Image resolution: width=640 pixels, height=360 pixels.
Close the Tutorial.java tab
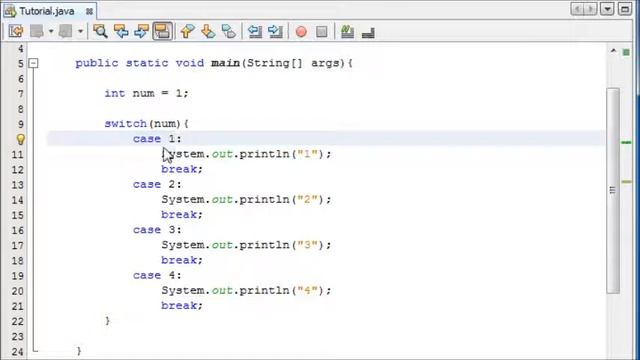pyautogui.click(x=89, y=12)
